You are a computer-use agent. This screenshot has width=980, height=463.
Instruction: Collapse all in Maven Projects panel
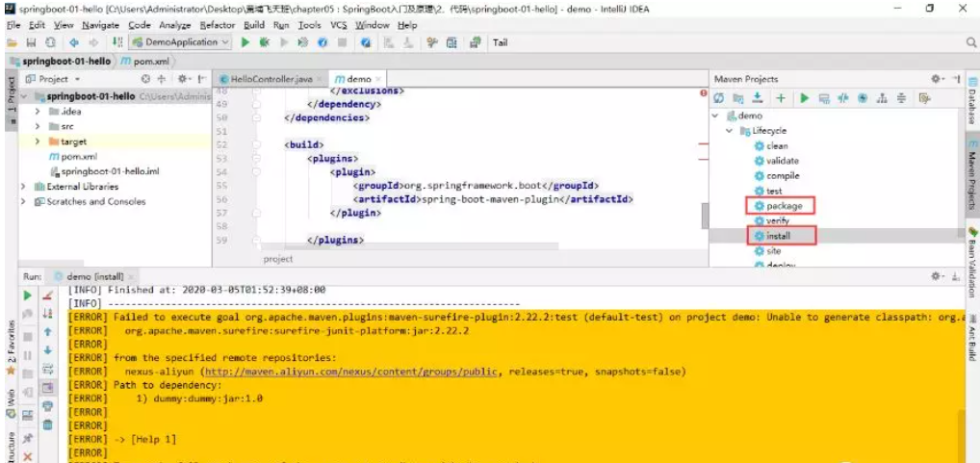[901, 98]
